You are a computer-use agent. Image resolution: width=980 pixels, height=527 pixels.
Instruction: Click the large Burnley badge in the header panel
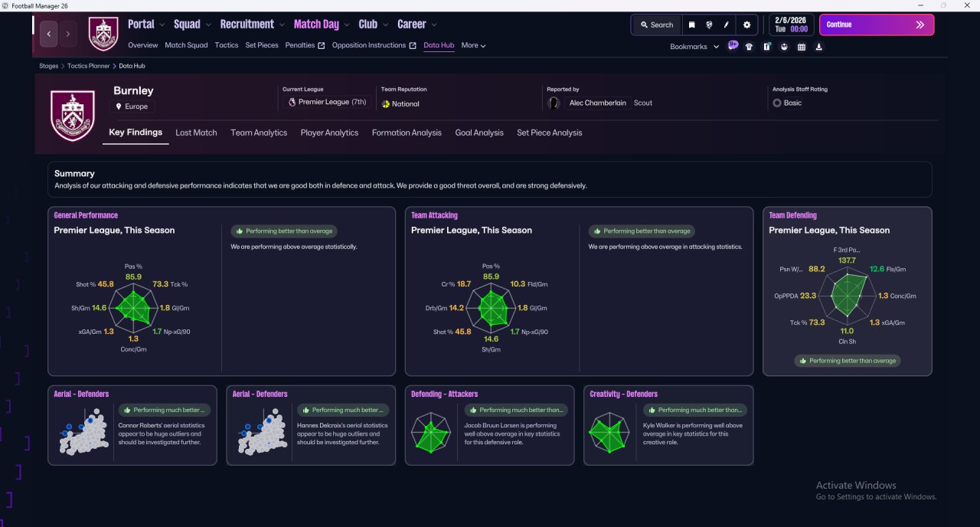click(x=73, y=116)
